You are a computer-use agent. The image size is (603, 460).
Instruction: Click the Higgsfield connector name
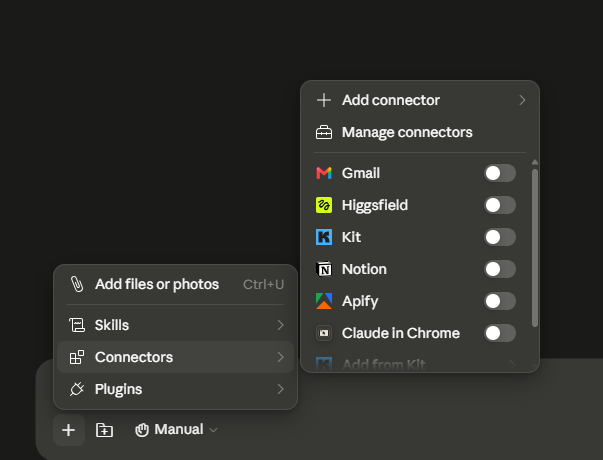coord(375,205)
